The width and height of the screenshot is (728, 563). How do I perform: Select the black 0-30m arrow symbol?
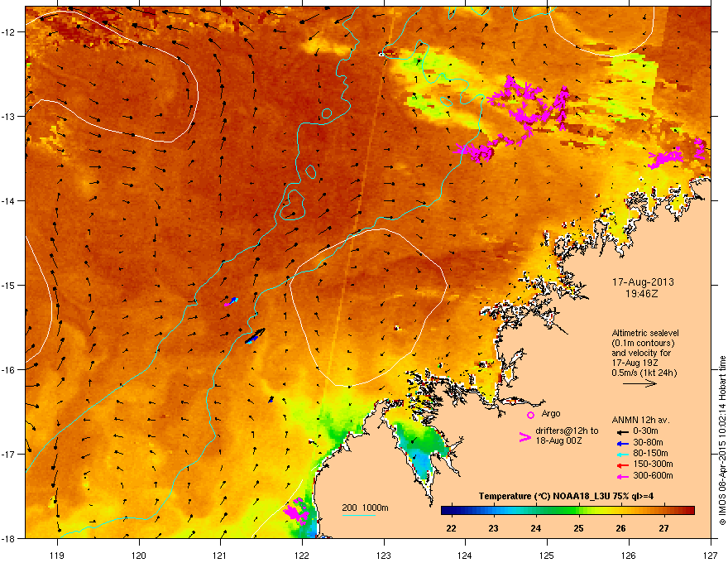point(622,431)
